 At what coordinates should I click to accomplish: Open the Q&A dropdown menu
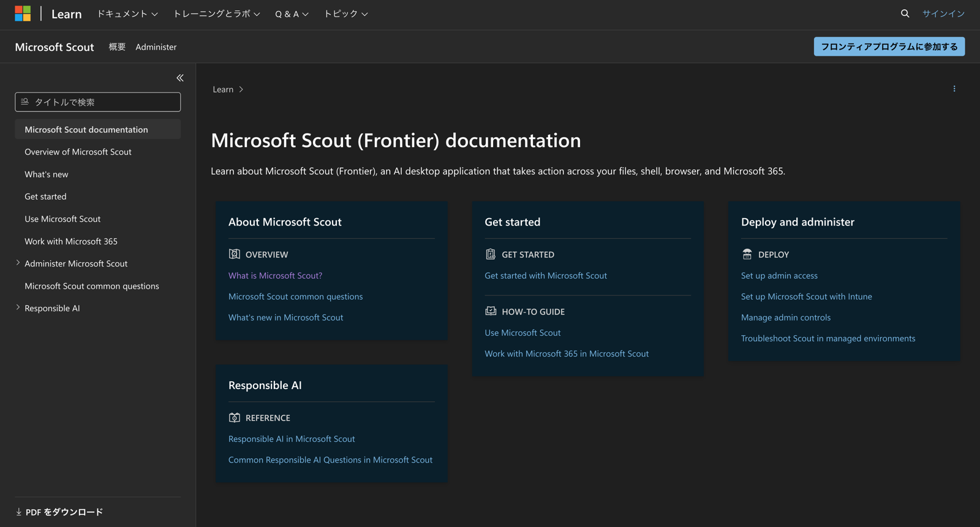click(x=292, y=13)
